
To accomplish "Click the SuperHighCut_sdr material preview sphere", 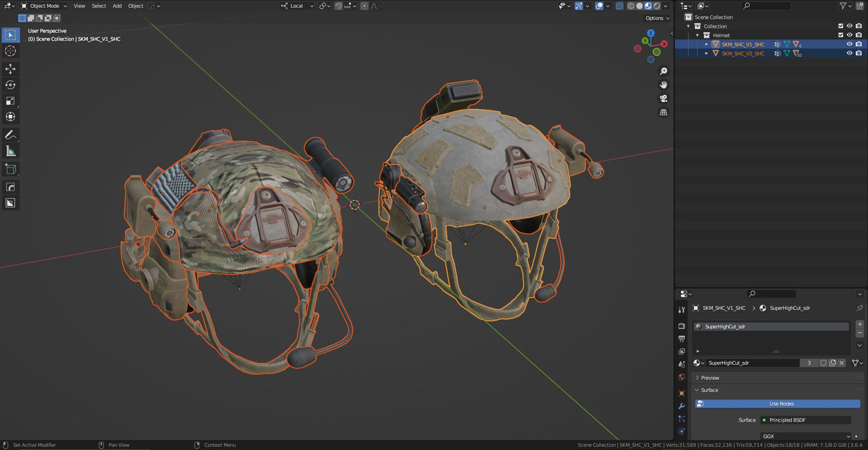I will pos(698,326).
